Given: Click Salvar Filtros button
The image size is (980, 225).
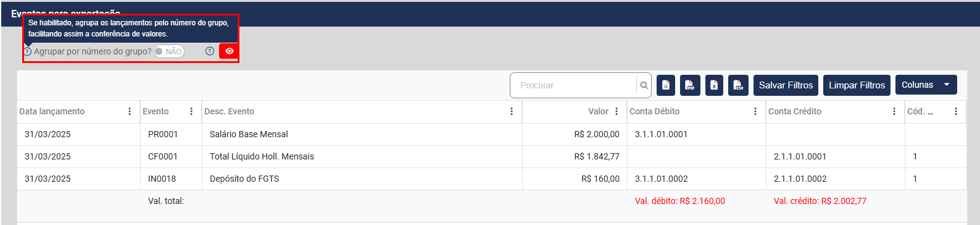Looking at the screenshot, I should pyautogui.click(x=786, y=85).
